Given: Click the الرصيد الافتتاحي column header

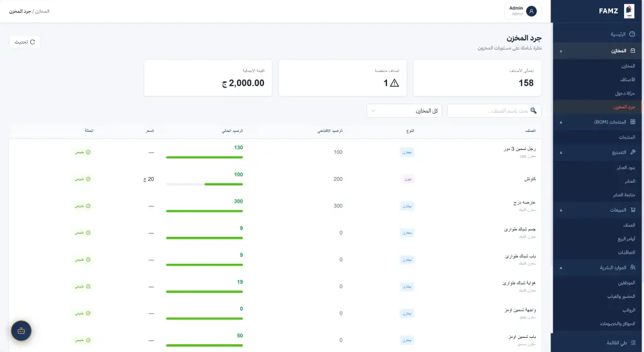Looking at the screenshot, I should 330,131.
